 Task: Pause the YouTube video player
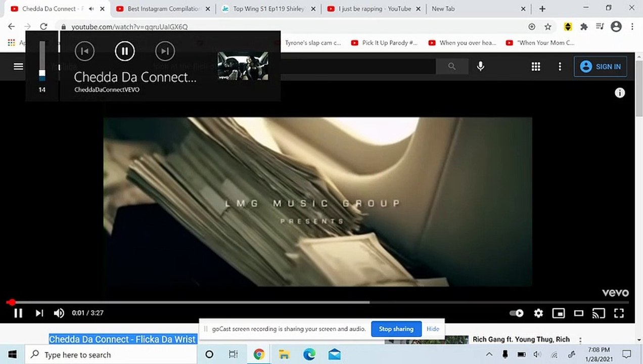[x=18, y=313]
